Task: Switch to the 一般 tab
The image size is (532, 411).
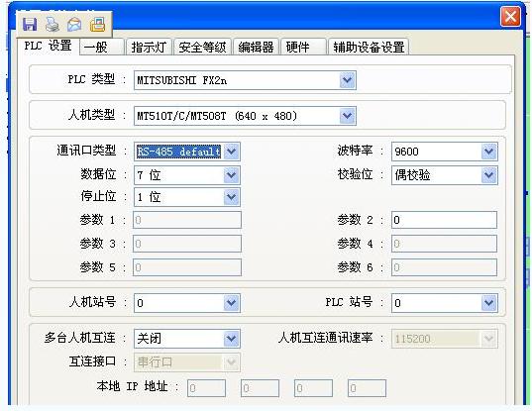Action: pyautogui.click(x=102, y=47)
